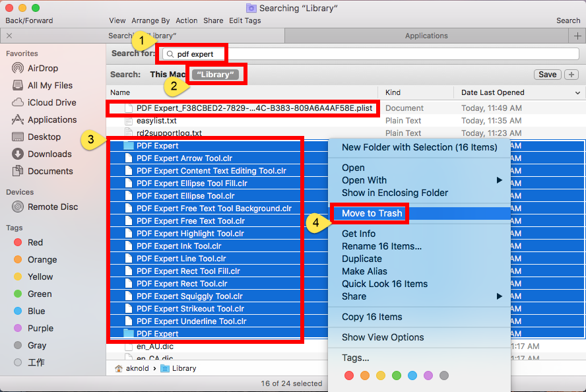Click Search in the top menu bar
Viewport: 586px width, 392px height.
point(568,20)
